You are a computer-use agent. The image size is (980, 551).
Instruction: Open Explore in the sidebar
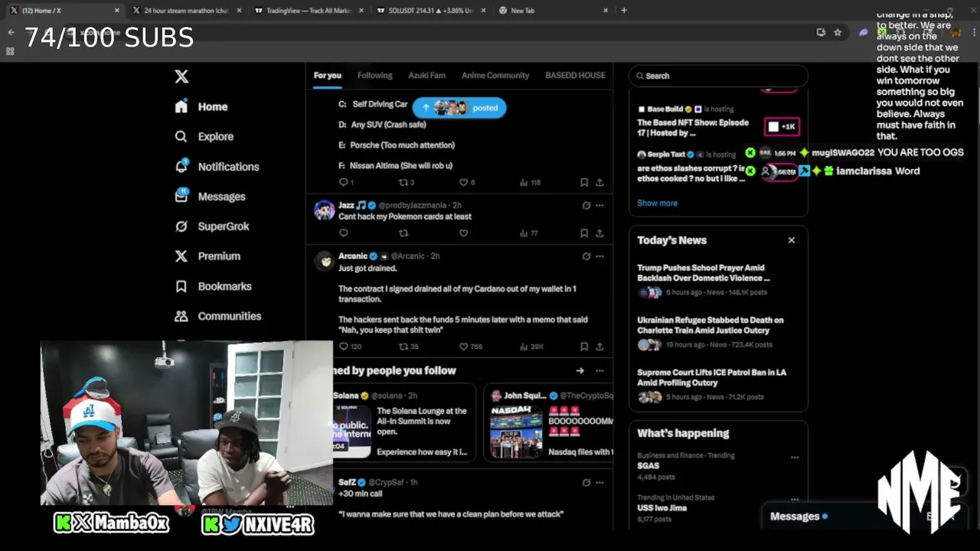tap(204, 136)
